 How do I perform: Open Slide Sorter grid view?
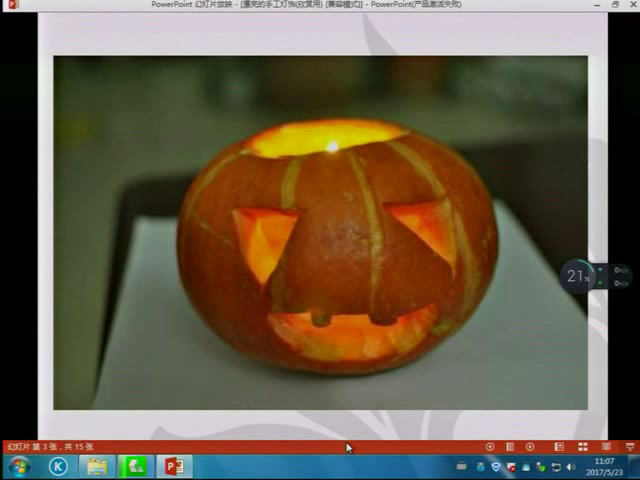(x=583, y=447)
